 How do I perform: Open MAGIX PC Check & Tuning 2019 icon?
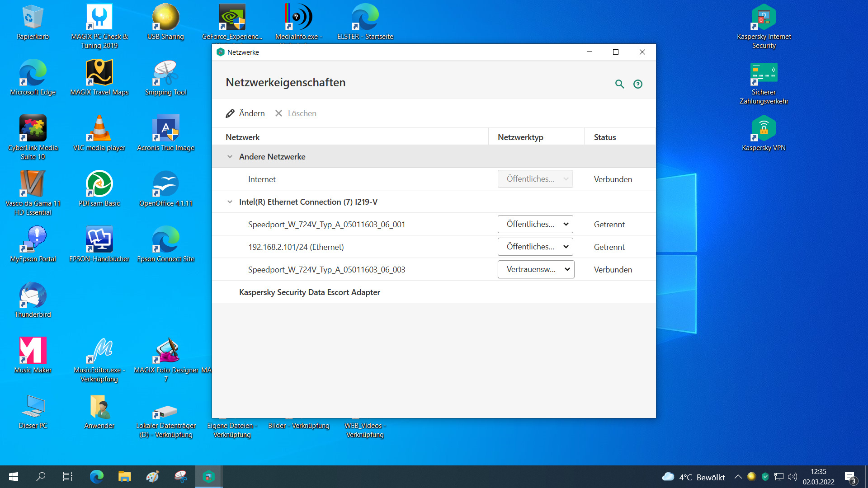[99, 26]
